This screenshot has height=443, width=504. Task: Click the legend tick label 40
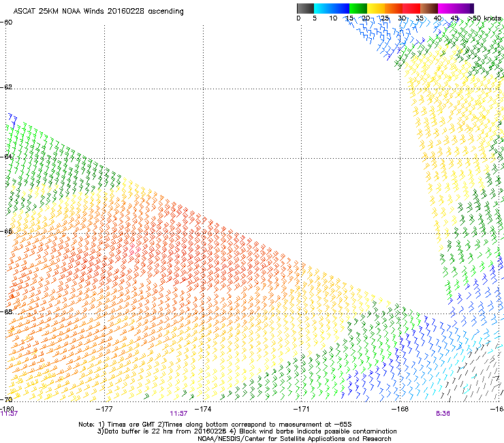tap(437, 18)
